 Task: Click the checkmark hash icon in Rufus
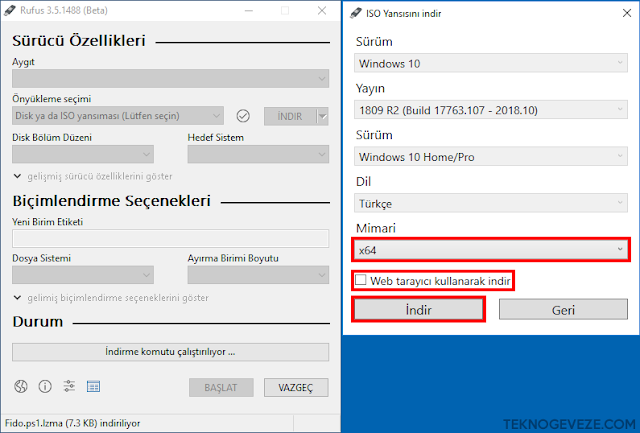point(243,116)
